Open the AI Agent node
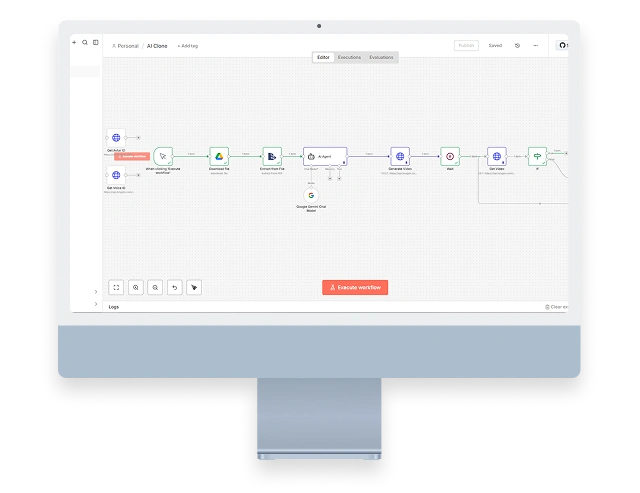Viewport: 640px width, 493px height. [x=325, y=156]
